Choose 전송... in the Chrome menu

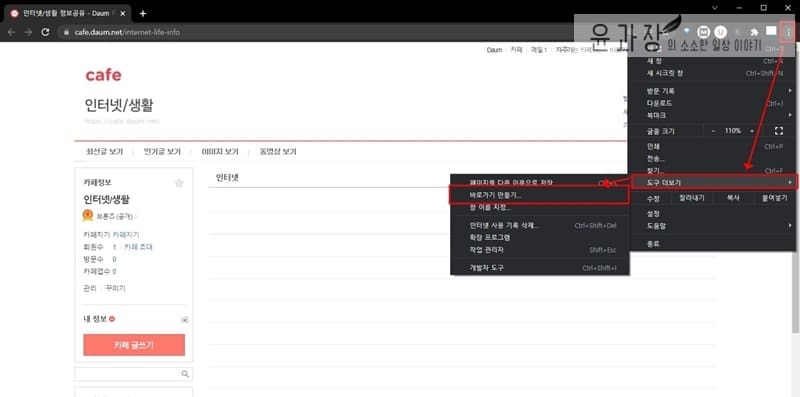[712, 159]
